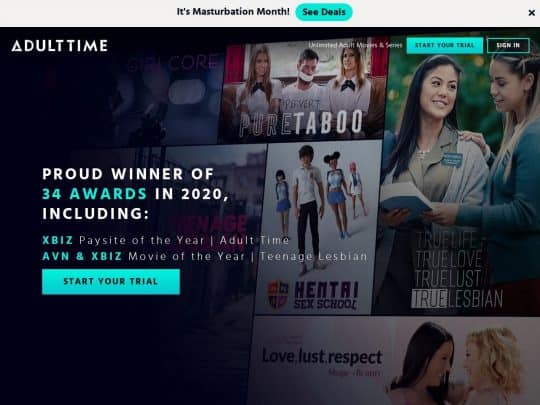Click the Proud Winner Of heading
This screenshot has width=540, height=405.
click(x=128, y=174)
